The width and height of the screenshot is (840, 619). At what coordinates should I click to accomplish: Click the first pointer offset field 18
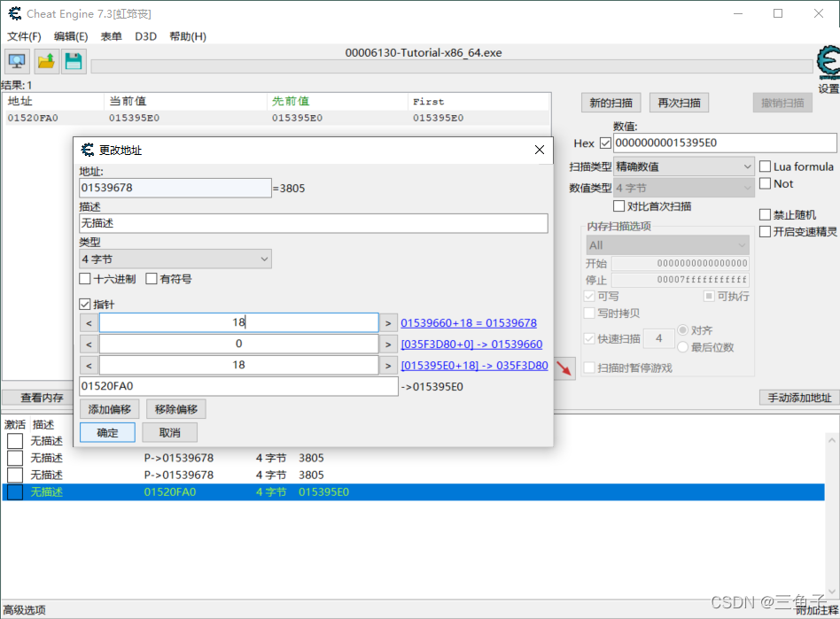(x=239, y=322)
